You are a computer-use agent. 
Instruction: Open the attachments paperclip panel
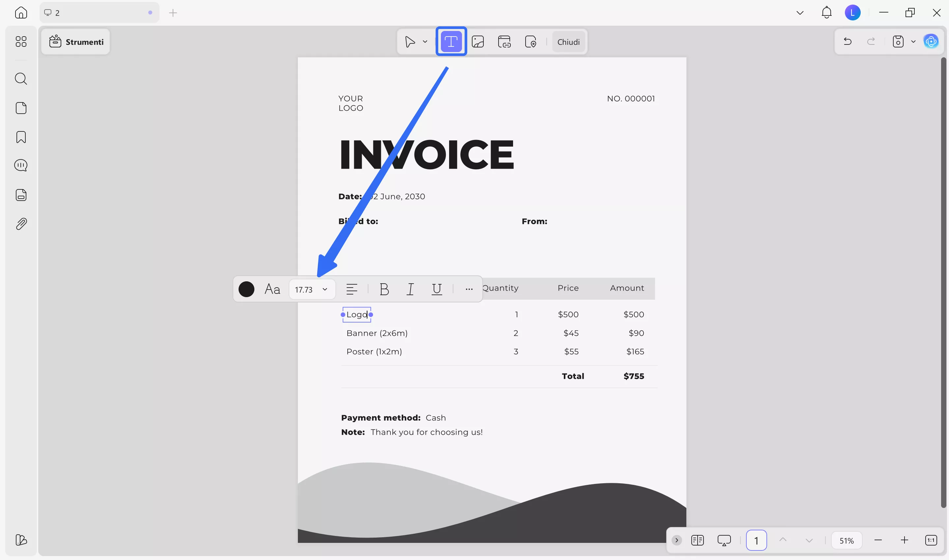(x=21, y=224)
